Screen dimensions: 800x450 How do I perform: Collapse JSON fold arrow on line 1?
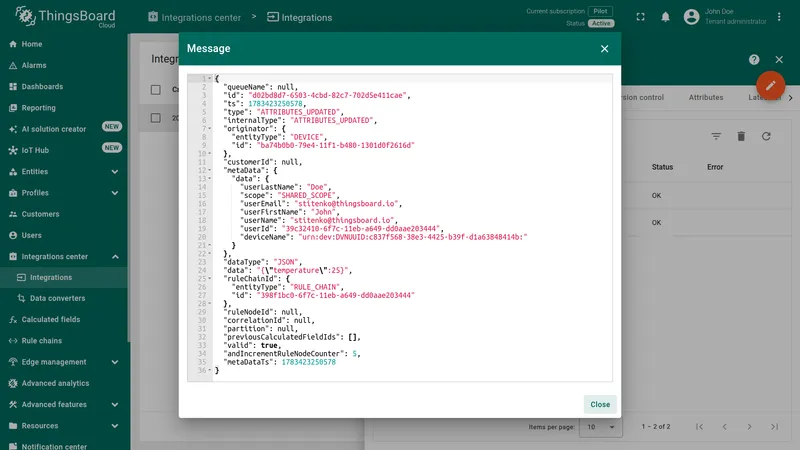point(210,79)
